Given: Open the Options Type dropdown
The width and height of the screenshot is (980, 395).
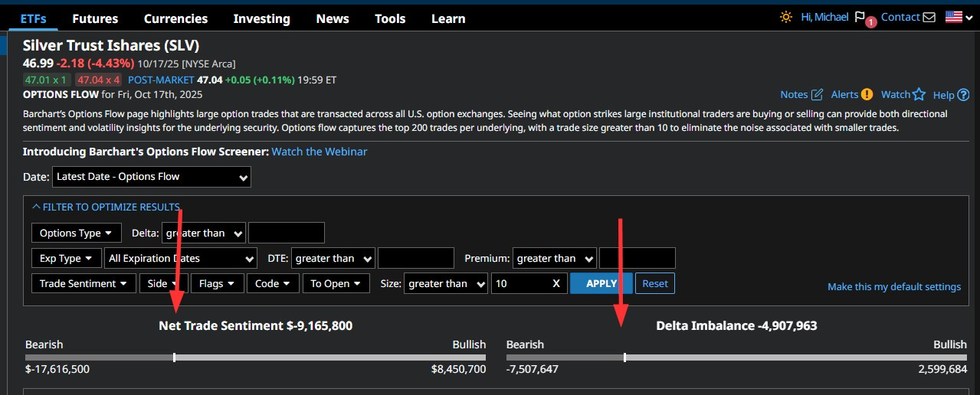Looking at the screenshot, I should [x=76, y=233].
